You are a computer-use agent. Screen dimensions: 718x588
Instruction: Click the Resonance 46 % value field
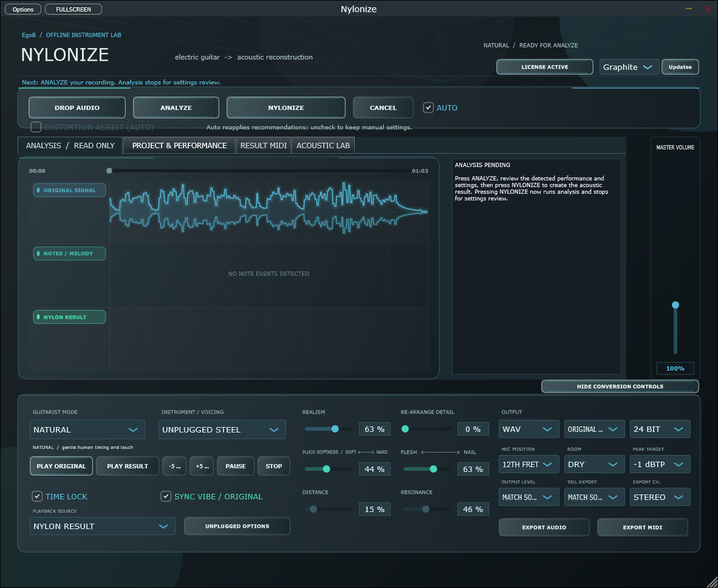pyautogui.click(x=473, y=509)
